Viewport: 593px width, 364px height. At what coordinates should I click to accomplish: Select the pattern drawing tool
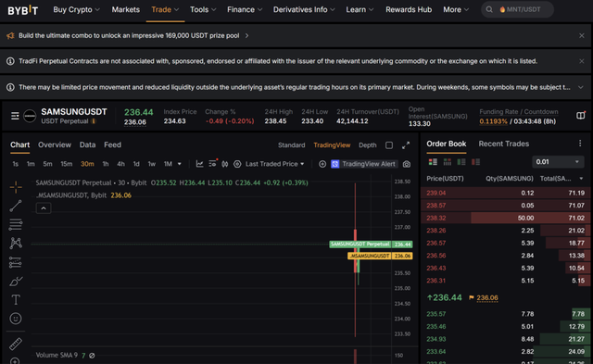coord(16,243)
